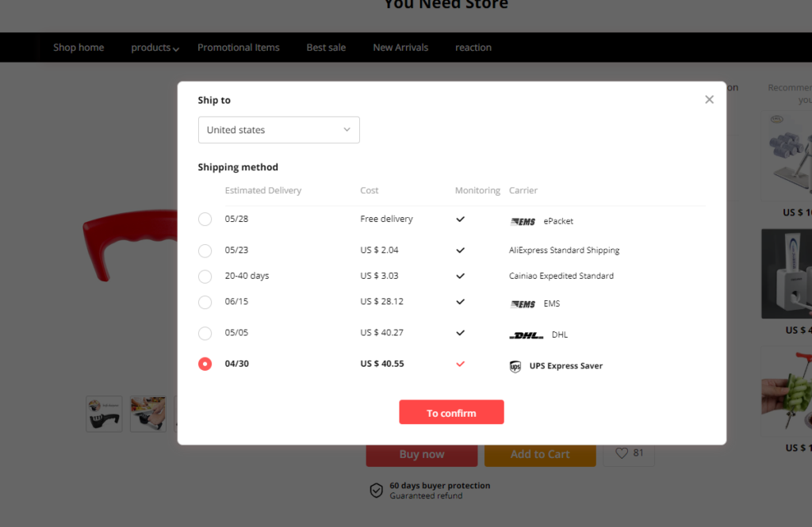Screen dimensions: 812x527
Task: Choose Cainiao Expedited Standard shipping
Action: (205, 277)
